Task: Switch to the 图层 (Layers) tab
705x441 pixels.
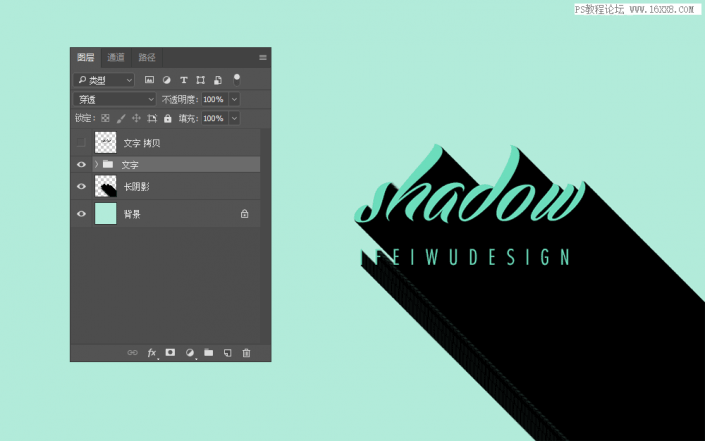Action: coord(85,58)
